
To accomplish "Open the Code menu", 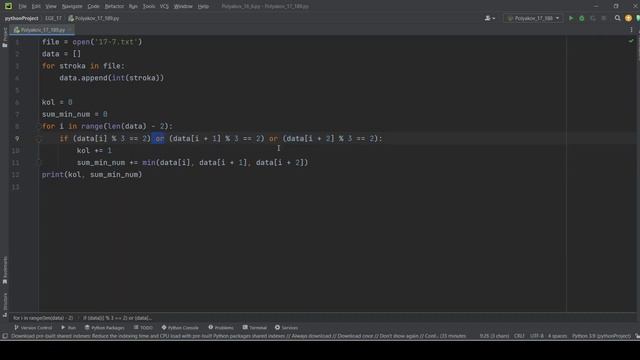I will pos(93,6).
